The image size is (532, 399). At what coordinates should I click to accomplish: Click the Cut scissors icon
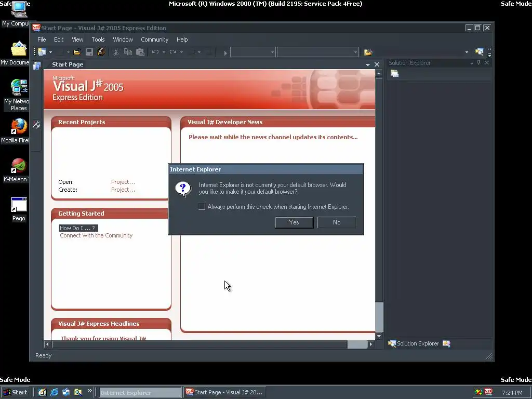click(x=116, y=52)
